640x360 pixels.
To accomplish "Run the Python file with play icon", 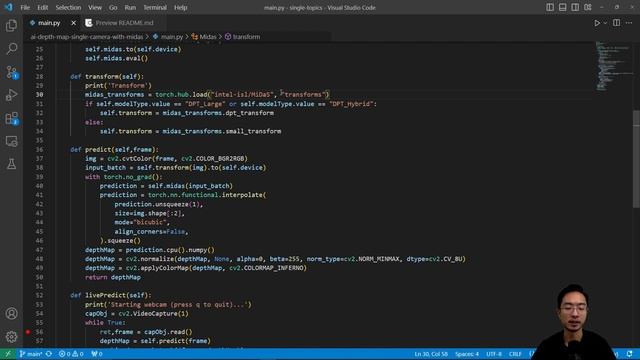I will 597,23.
